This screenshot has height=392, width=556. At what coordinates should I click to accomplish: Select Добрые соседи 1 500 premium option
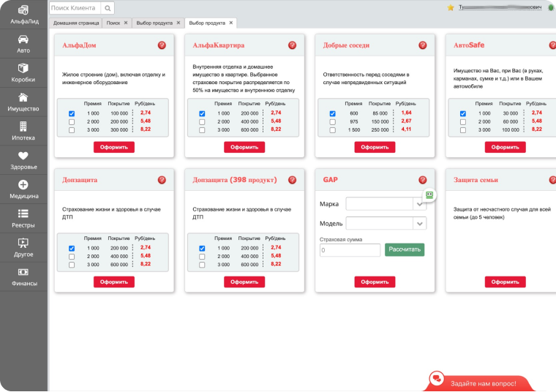(333, 130)
